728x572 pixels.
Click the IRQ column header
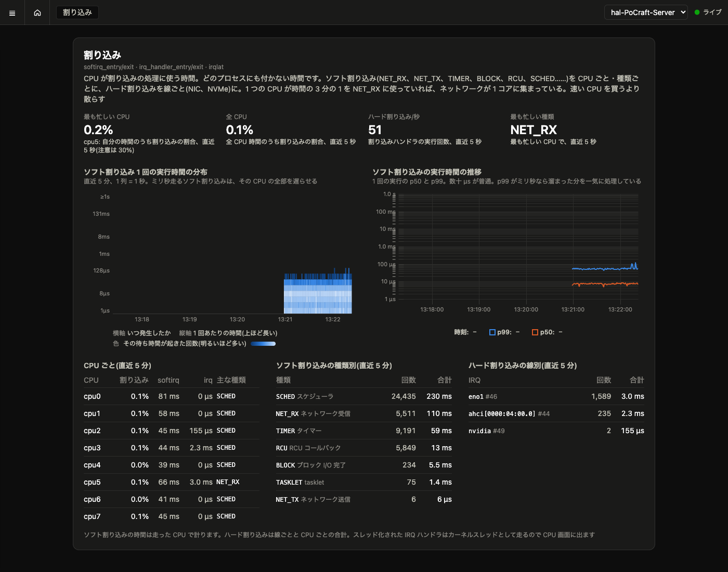point(474,380)
